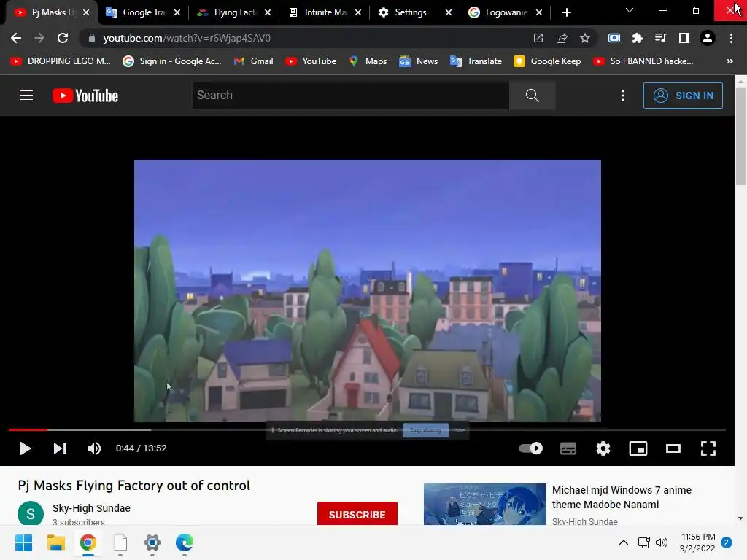Share this page icon
Image resolution: width=747 pixels, height=560 pixels.
(562, 38)
